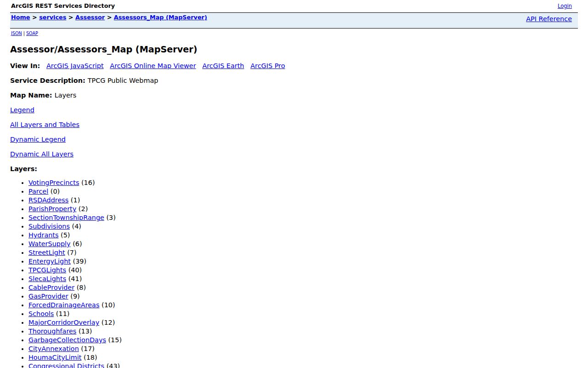Open the ParishProperty layer
This screenshot has height=368, width=588.
pos(52,209)
